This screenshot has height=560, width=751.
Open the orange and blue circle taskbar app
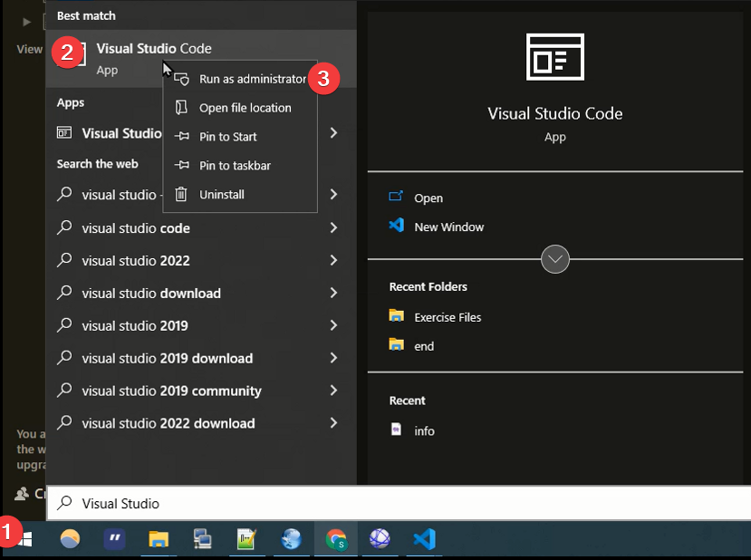[70, 539]
